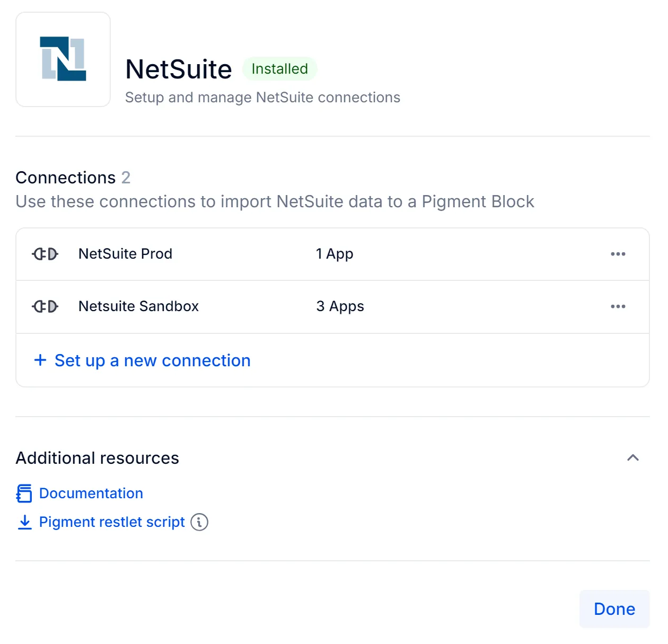Click the Pigment Block description text

click(275, 201)
